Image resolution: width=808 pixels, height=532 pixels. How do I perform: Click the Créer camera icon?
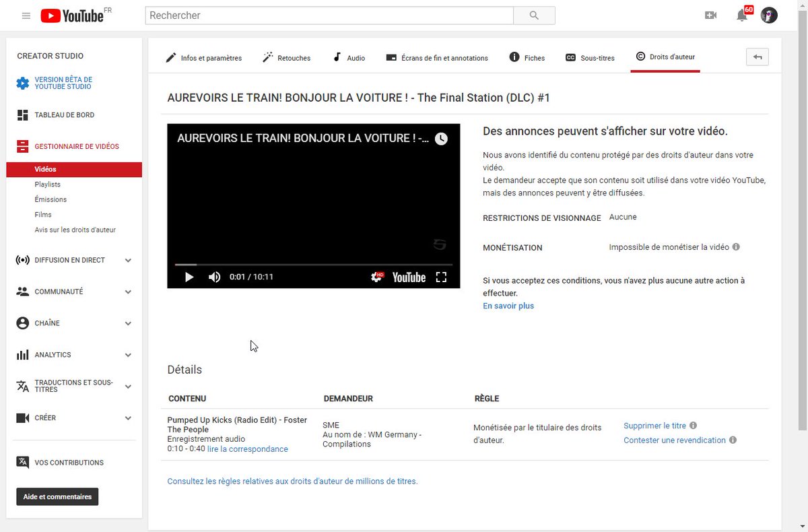23,418
